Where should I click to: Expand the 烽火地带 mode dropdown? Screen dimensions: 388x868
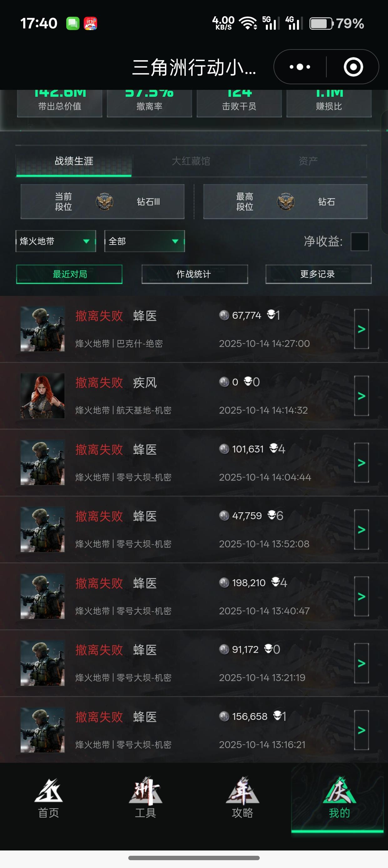click(x=56, y=241)
